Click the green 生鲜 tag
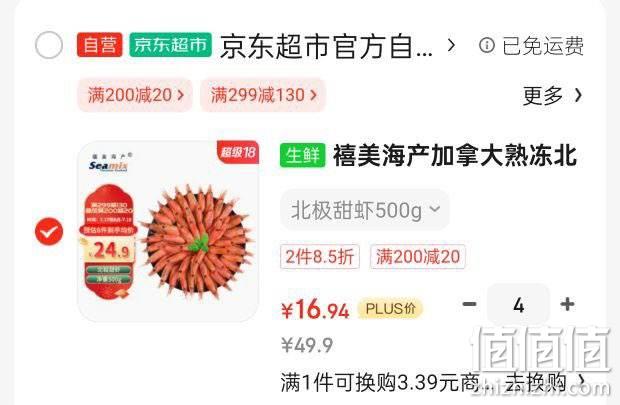This screenshot has height=405, width=620. 302,155
